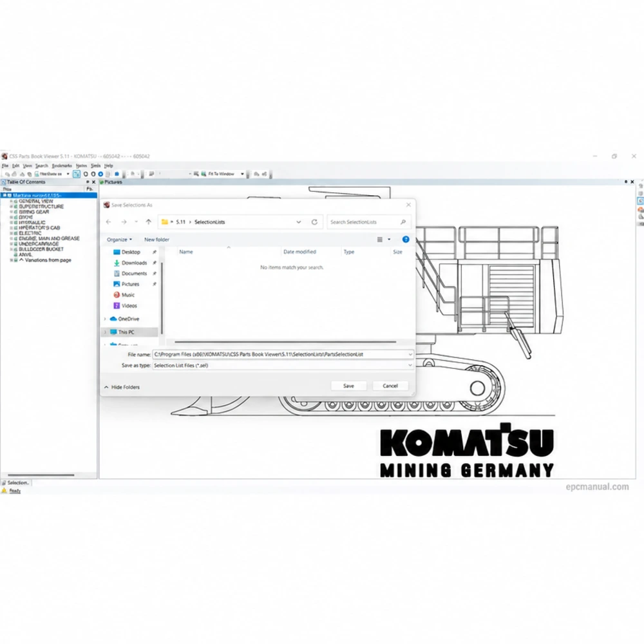
Task: Open the File name history dropdown
Action: [410, 354]
